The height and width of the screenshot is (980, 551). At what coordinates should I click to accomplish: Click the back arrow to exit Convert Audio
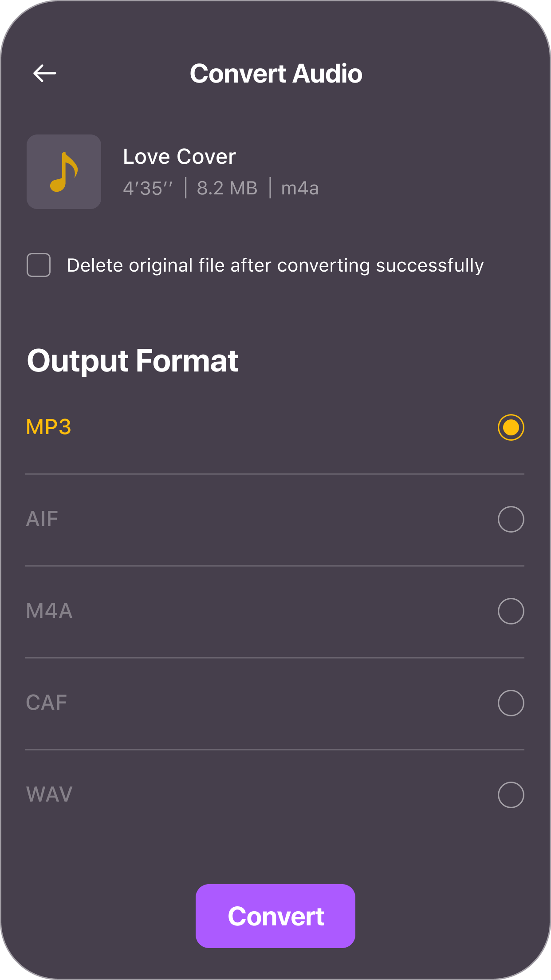point(44,73)
